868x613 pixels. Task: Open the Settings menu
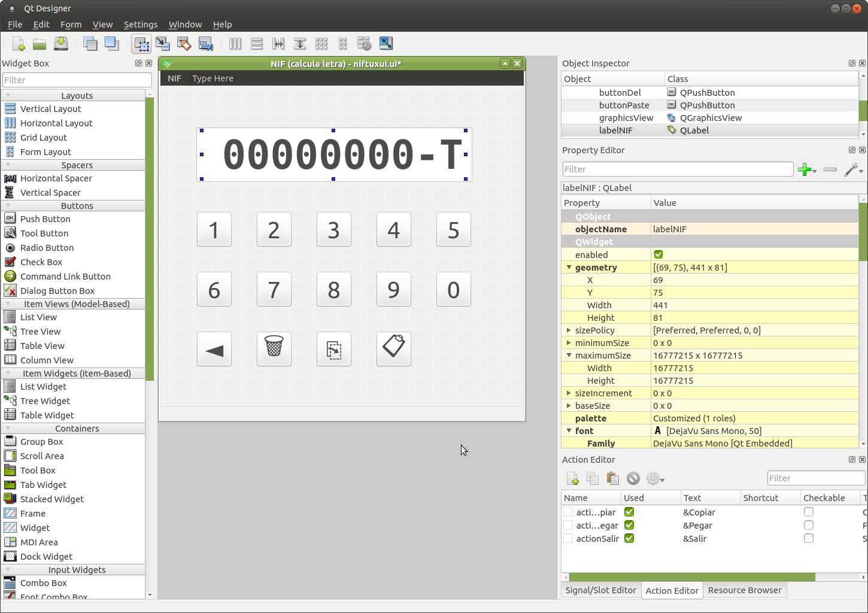(x=141, y=25)
